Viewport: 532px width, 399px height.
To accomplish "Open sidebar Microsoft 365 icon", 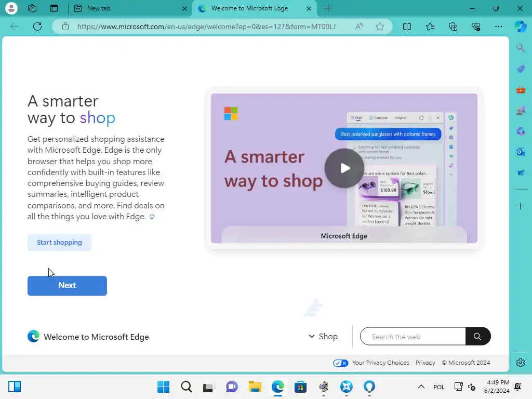I will (521, 131).
